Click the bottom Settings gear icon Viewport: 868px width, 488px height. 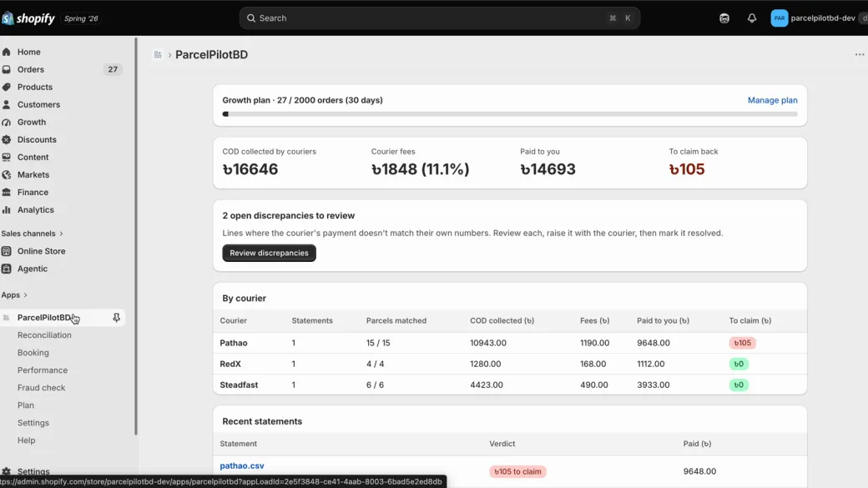point(7,471)
